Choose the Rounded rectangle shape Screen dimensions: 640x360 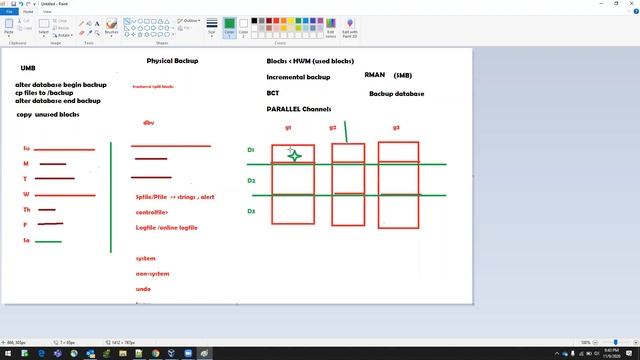[153, 21]
